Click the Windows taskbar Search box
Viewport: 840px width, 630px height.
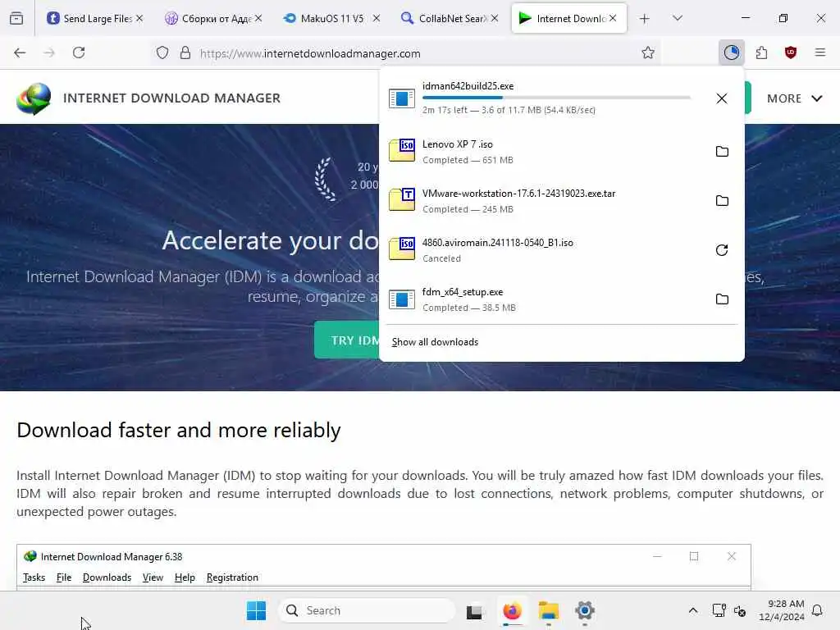[367, 610]
